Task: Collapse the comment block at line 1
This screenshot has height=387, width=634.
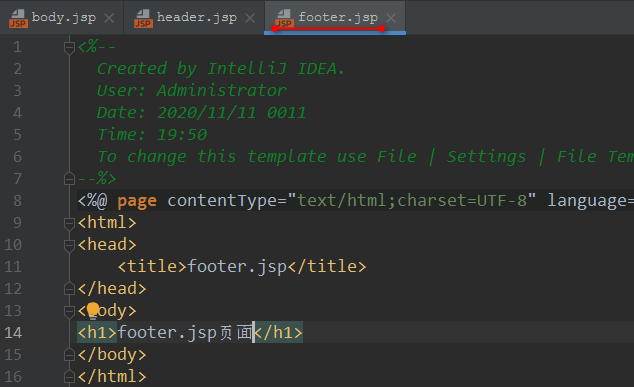Action: click(70, 47)
